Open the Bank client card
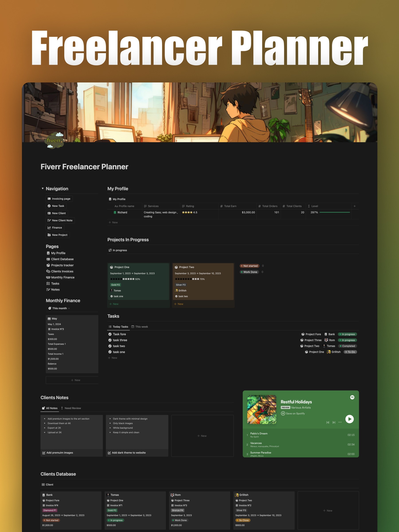 point(71,510)
